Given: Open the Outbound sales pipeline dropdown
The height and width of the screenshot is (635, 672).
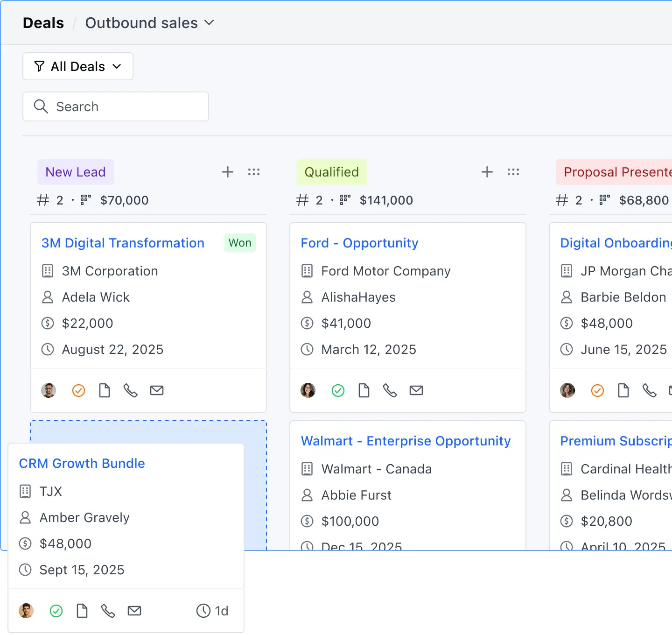Looking at the screenshot, I should pyautogui.click(x=150, y=22).
